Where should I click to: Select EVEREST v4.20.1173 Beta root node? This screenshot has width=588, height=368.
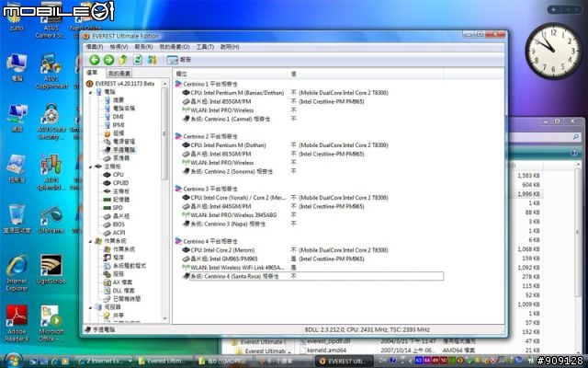[125, 84]
